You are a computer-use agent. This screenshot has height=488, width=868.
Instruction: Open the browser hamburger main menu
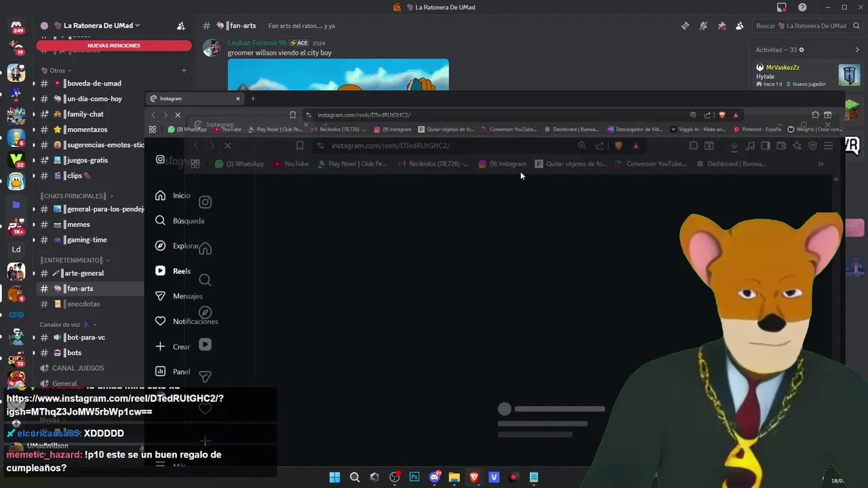tap(828, 146)
